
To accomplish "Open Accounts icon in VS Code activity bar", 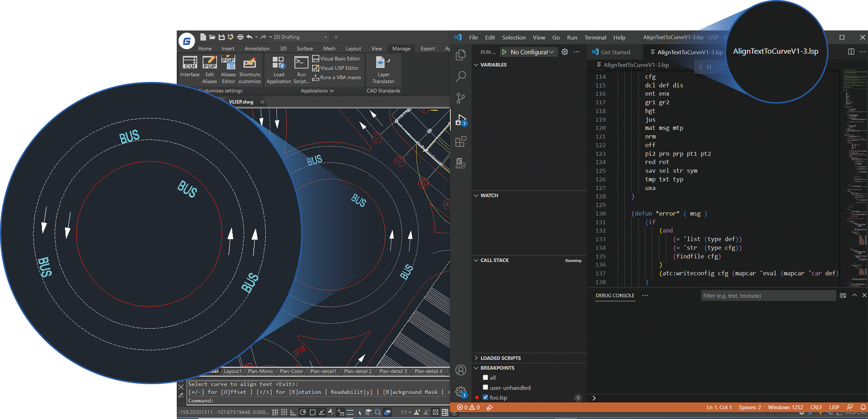I will [x=461, y=370].
